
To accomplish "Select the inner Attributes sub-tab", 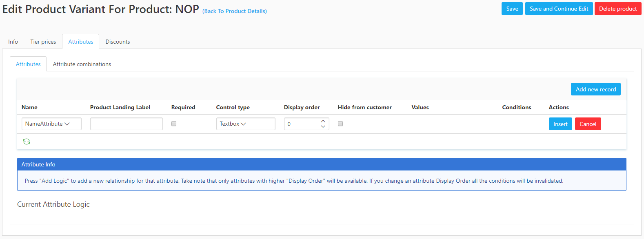I will click(x=28, y=64).
